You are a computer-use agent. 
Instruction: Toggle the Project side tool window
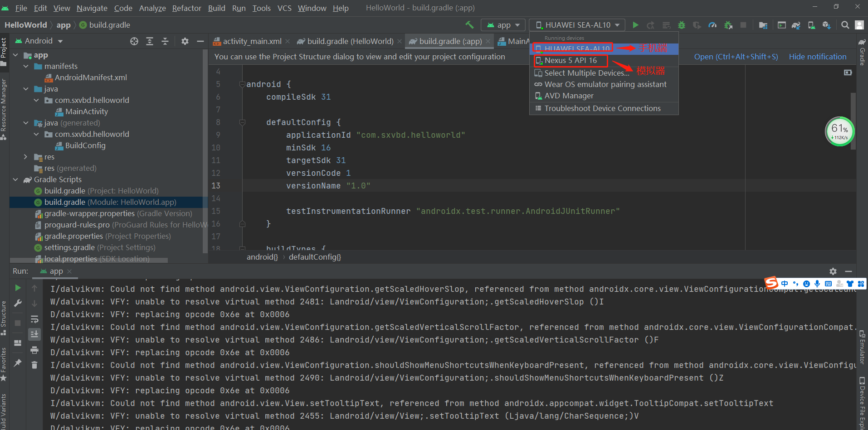(x=4, y=52)
